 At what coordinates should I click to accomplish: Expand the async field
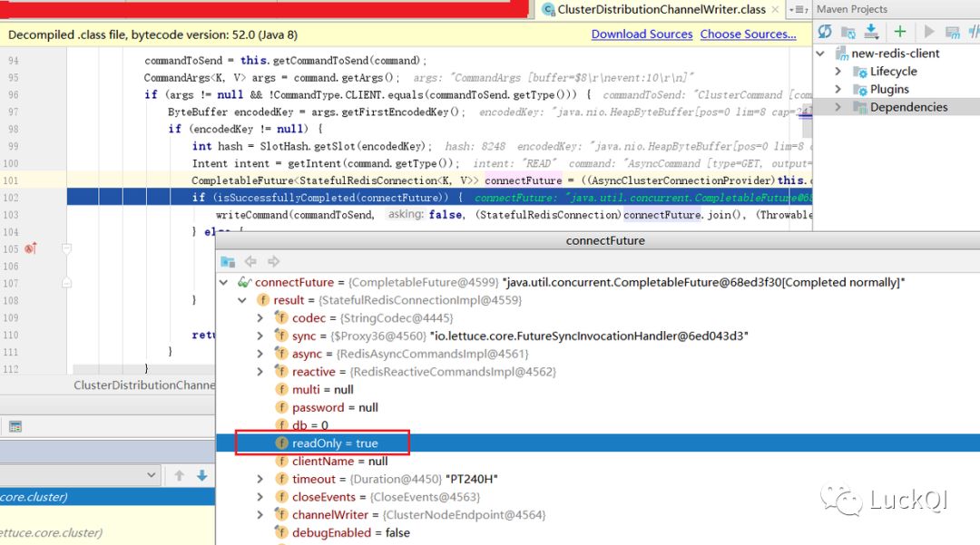click(x=260, y=354)
